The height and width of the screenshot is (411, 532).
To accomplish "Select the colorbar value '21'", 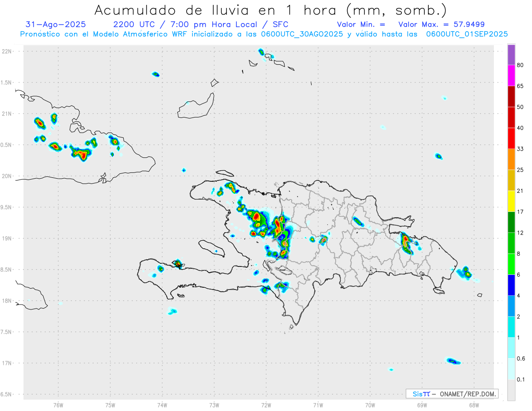I will pyautogui.click(x=520, y=191).
